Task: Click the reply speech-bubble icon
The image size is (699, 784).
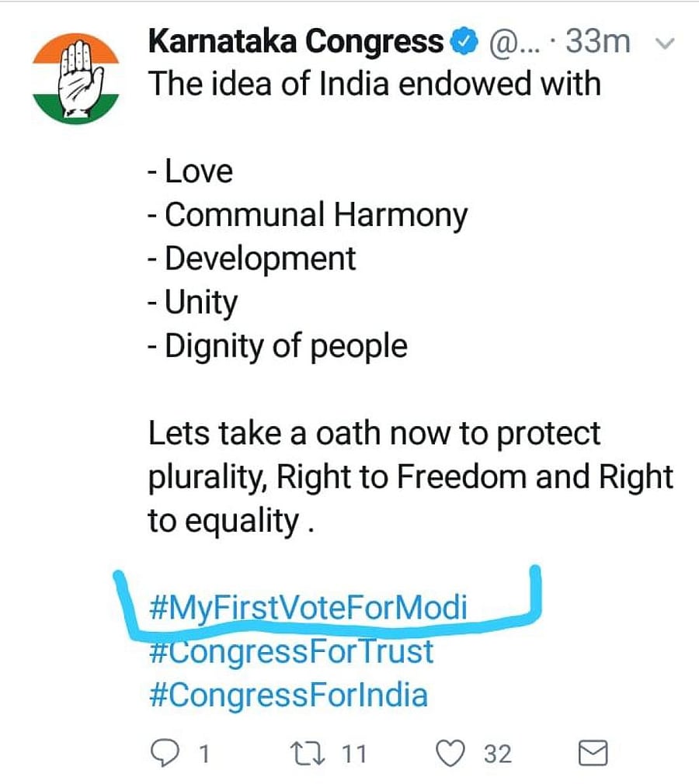Action: [x=165, y=753]
